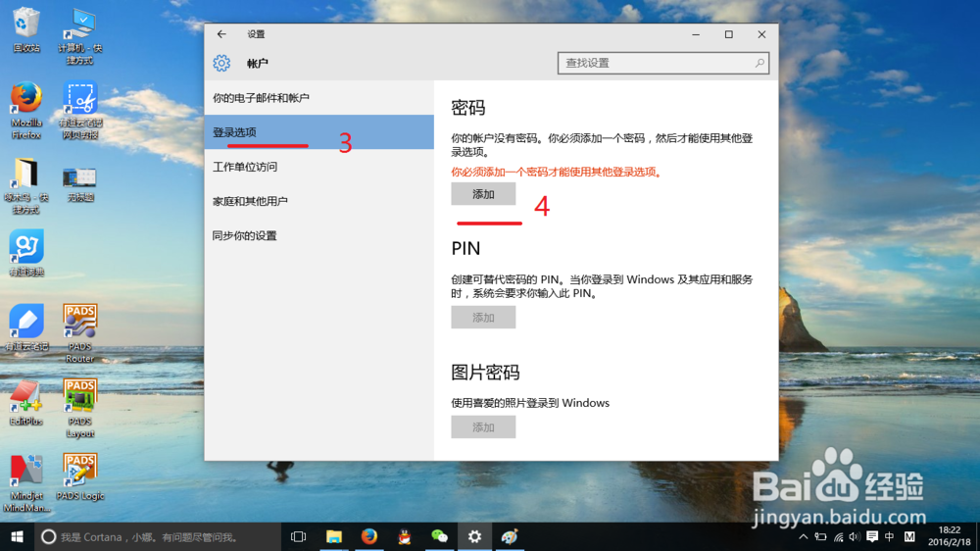The height and width of the screenshot is (551, 980).
Task: Click 添加 button under 密码
Action: click(483, 194)
